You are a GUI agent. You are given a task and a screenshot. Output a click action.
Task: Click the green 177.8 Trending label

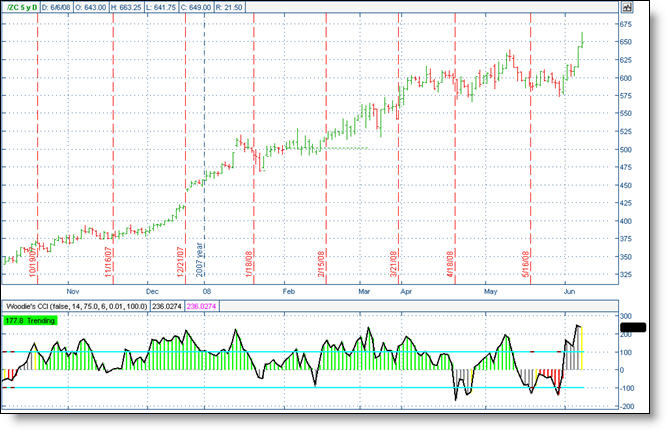(30, 320)
